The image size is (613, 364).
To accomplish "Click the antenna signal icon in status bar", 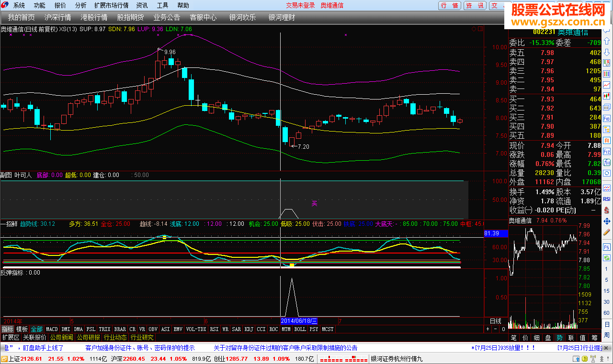I will tap(593, 359).
